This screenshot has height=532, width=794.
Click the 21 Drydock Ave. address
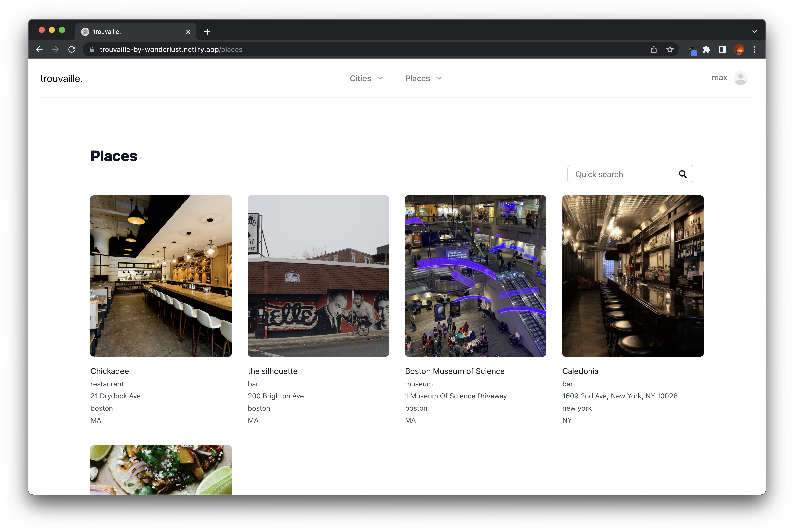click(x=116, y=396)
